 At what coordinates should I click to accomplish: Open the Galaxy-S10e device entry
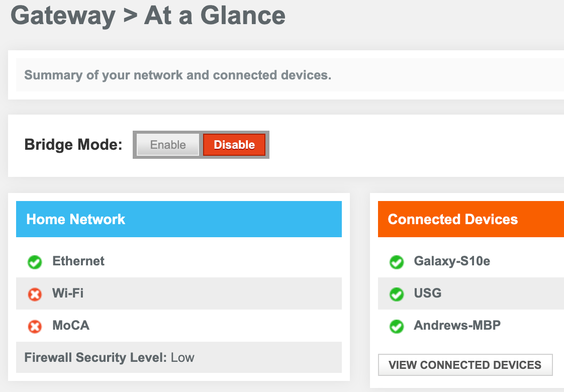[x=452, y=261]
